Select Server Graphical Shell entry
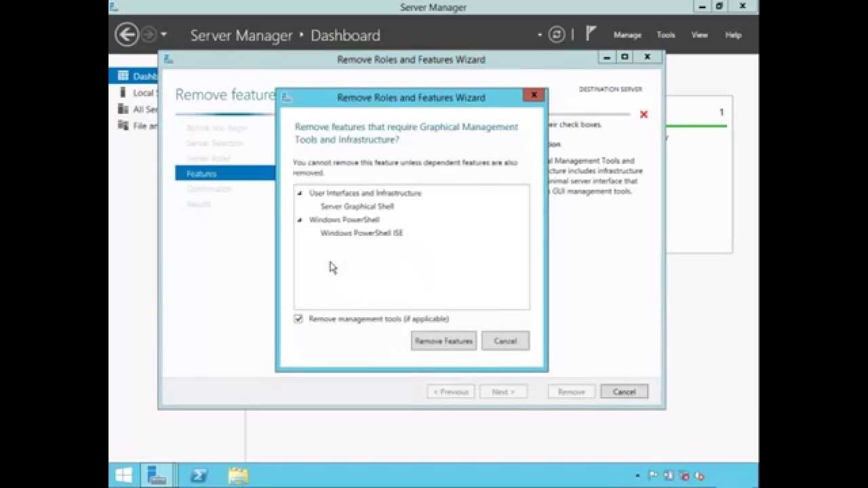This screenshot has height=488, width=868. click(357, 206)
